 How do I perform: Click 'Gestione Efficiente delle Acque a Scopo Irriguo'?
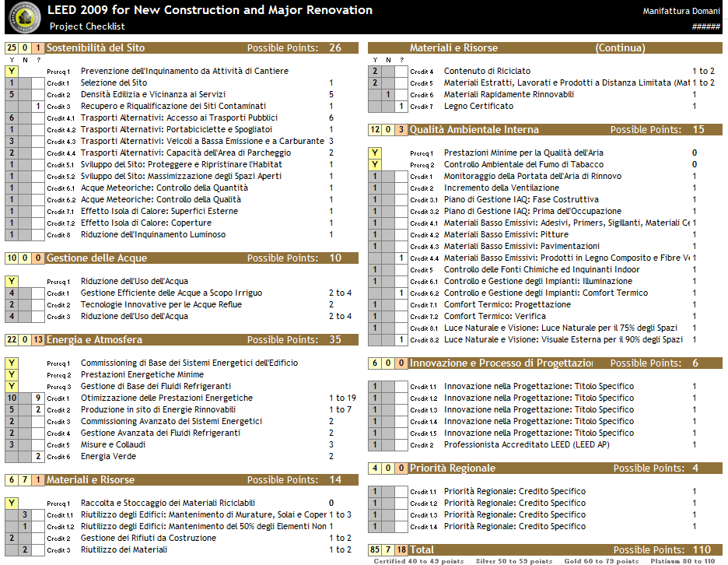pos(171,293)
